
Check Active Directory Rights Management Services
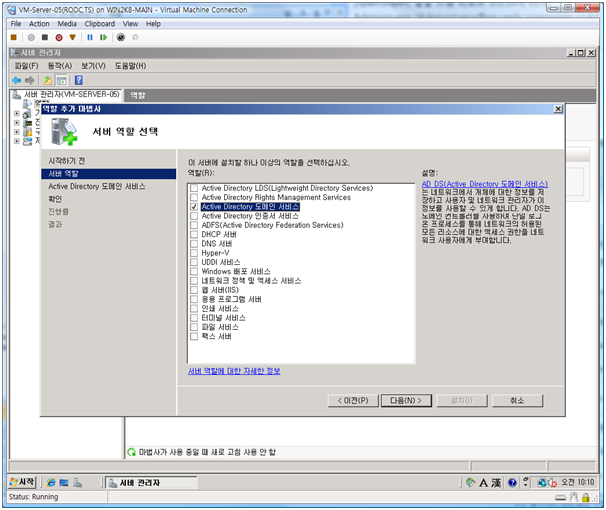click(194, 197)
